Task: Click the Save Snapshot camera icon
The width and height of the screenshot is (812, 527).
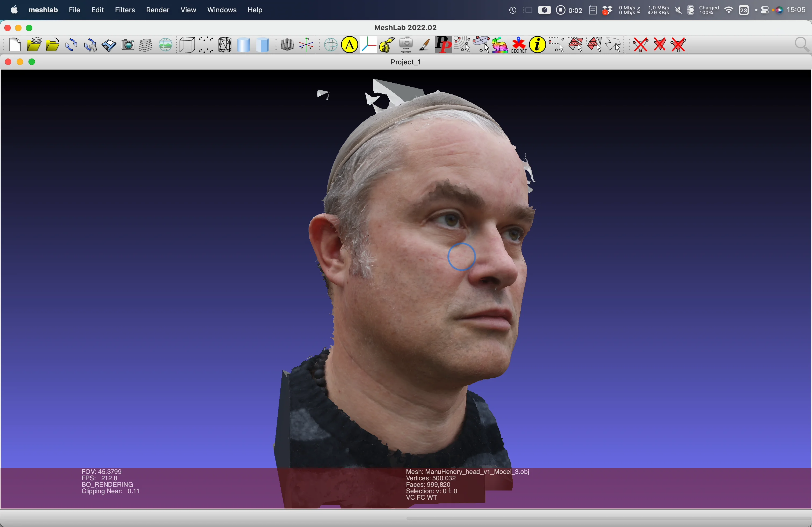Action: tap(128, 45)
